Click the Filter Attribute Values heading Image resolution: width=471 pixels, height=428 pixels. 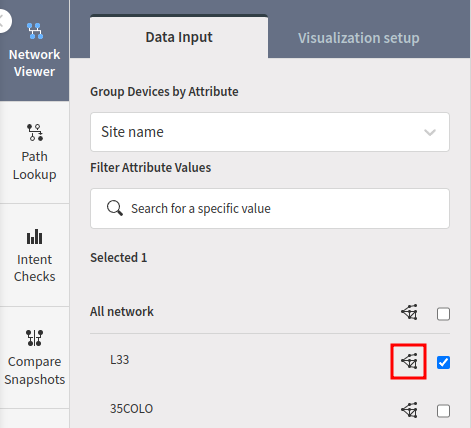150,167
